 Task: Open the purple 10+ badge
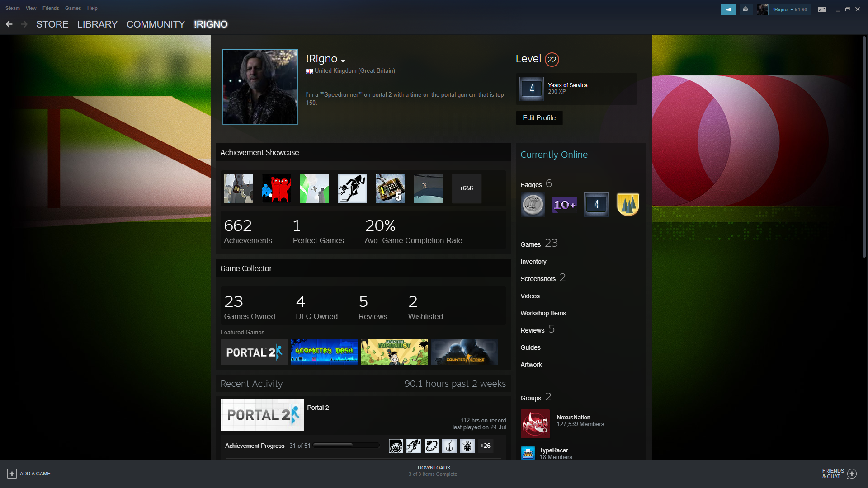point(565,205)
